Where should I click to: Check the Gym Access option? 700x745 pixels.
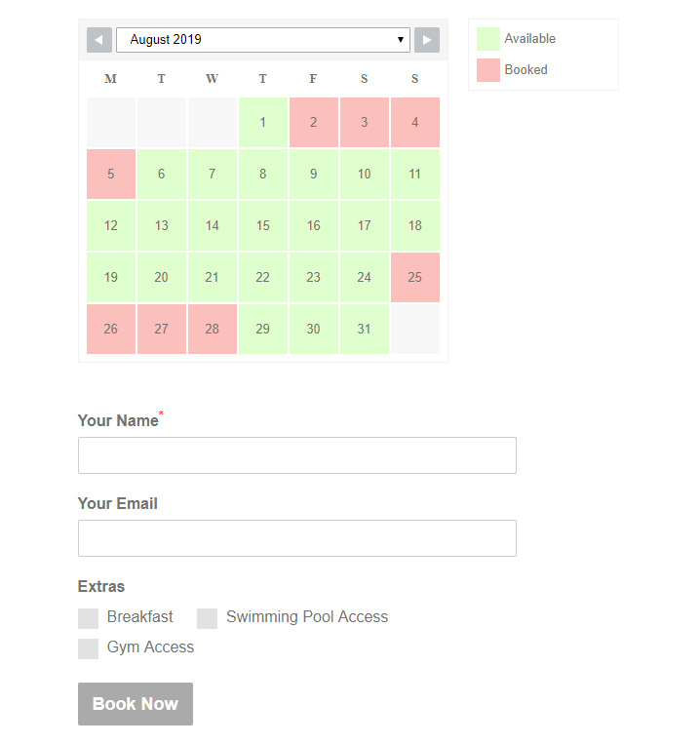pos(89,648)
